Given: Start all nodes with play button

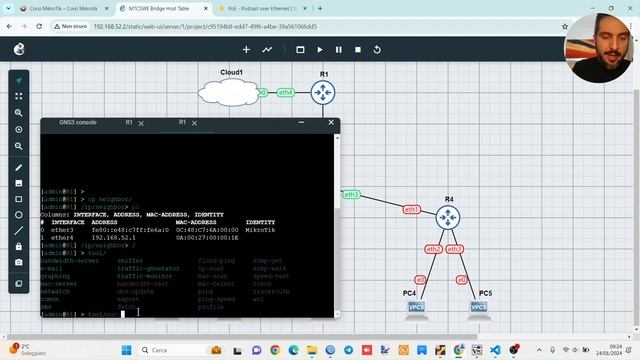Looking at the screenshot, I should (320, 49).
